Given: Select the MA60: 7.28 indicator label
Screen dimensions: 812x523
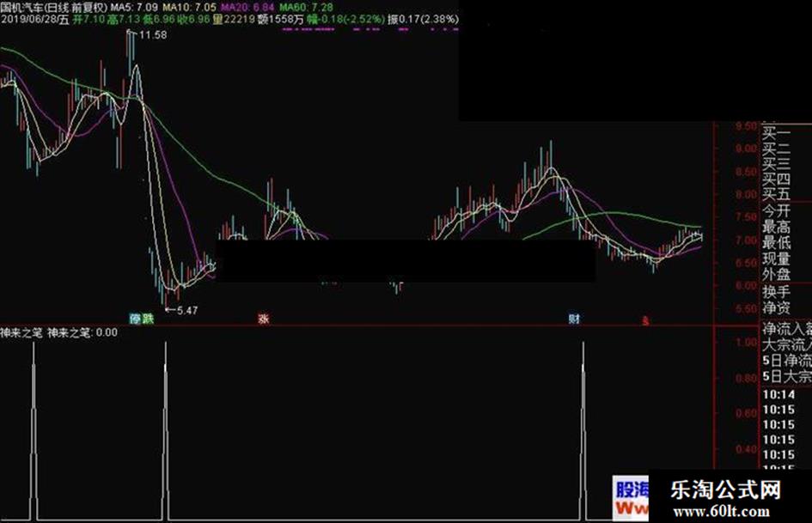Looking at the screenshot, I should [x=306, y=7].
